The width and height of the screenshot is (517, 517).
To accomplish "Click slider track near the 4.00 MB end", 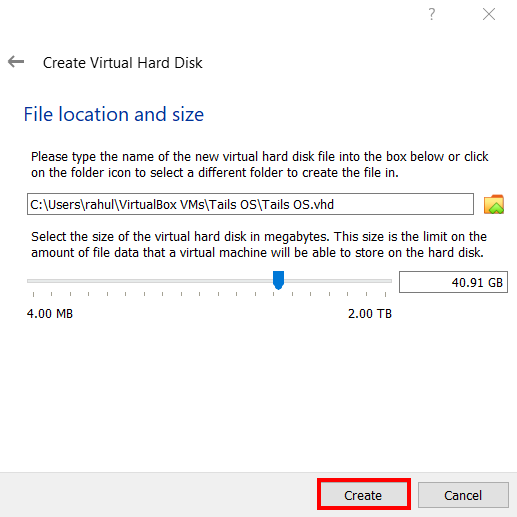I will [x=37, y=281].
